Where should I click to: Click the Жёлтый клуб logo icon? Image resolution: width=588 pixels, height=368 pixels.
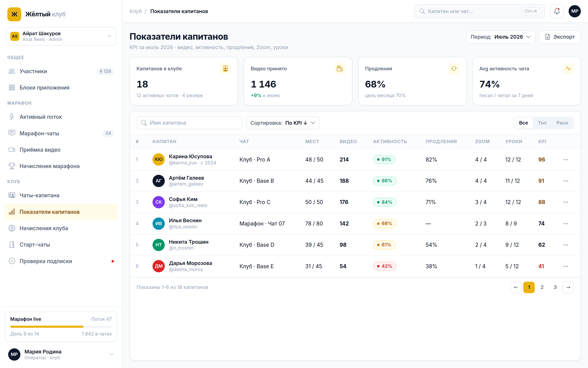coord(14,14)
